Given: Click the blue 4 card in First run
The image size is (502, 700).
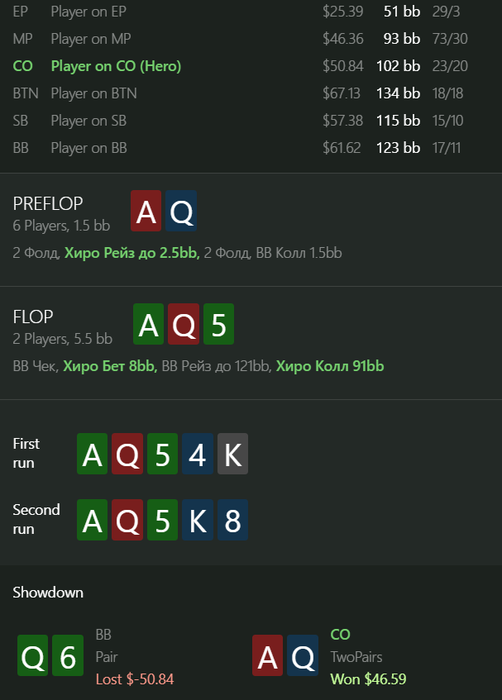Looking at the screenshot, I should (197, 454).
